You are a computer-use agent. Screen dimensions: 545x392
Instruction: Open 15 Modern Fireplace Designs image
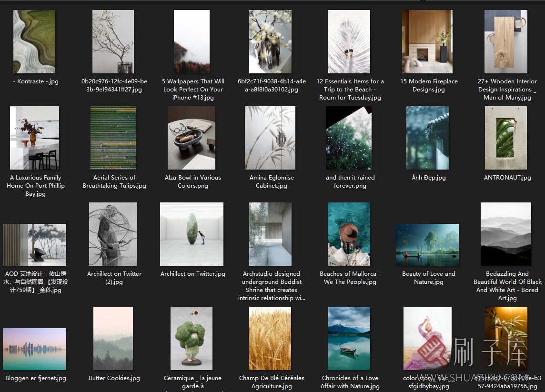[x=428, y=42]
